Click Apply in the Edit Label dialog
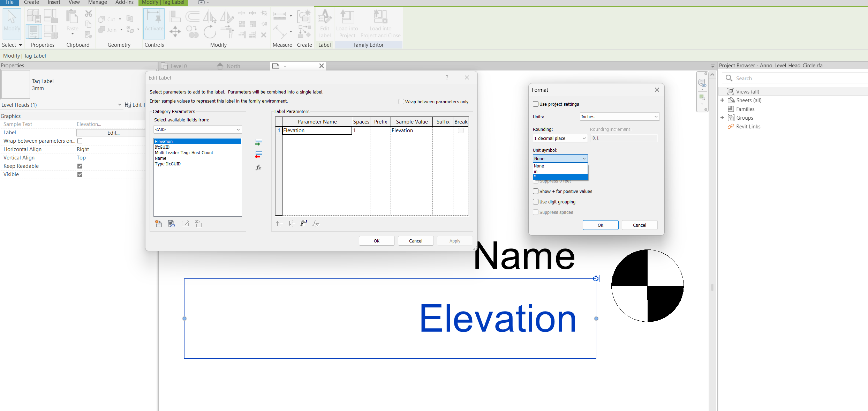 pos(454,241)
